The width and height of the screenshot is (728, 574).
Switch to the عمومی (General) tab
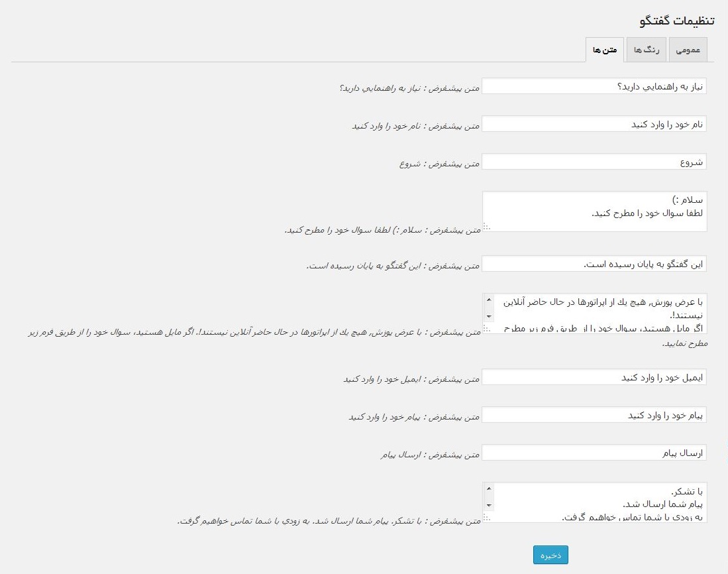coord(688,50)
